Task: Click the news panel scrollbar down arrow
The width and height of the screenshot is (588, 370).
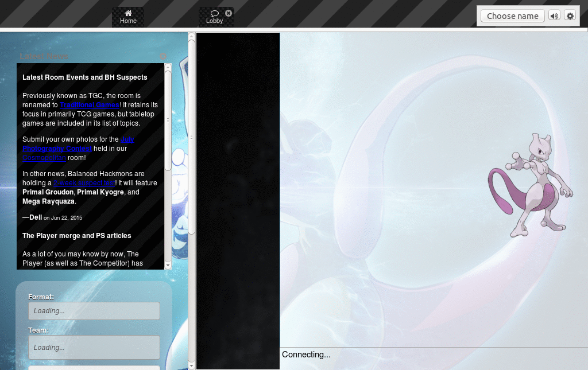Action: pos(168,265)
